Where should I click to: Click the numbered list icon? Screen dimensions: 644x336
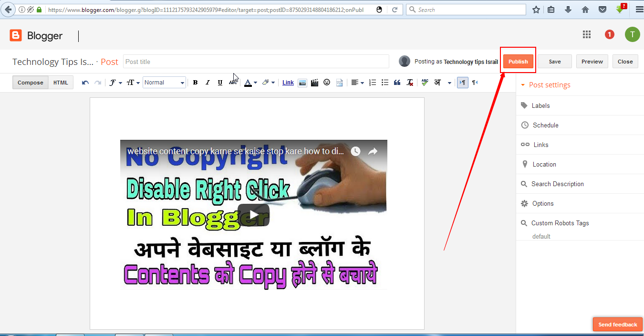373,83
